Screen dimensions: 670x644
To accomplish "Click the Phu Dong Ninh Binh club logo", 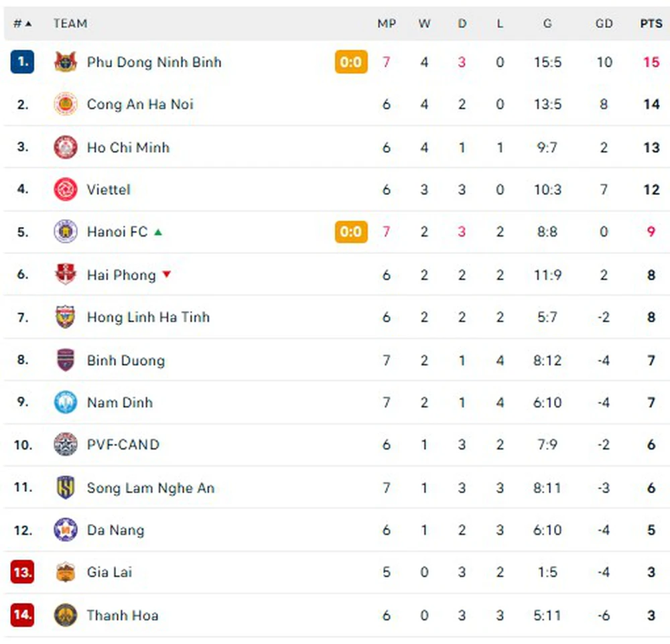I will [x=66, y=62].
